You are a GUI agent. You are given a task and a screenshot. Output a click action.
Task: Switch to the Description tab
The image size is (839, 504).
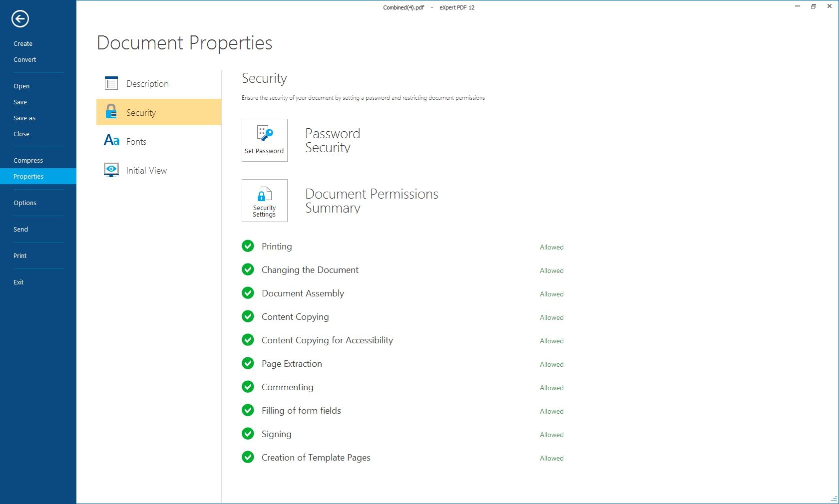point(147,84)
